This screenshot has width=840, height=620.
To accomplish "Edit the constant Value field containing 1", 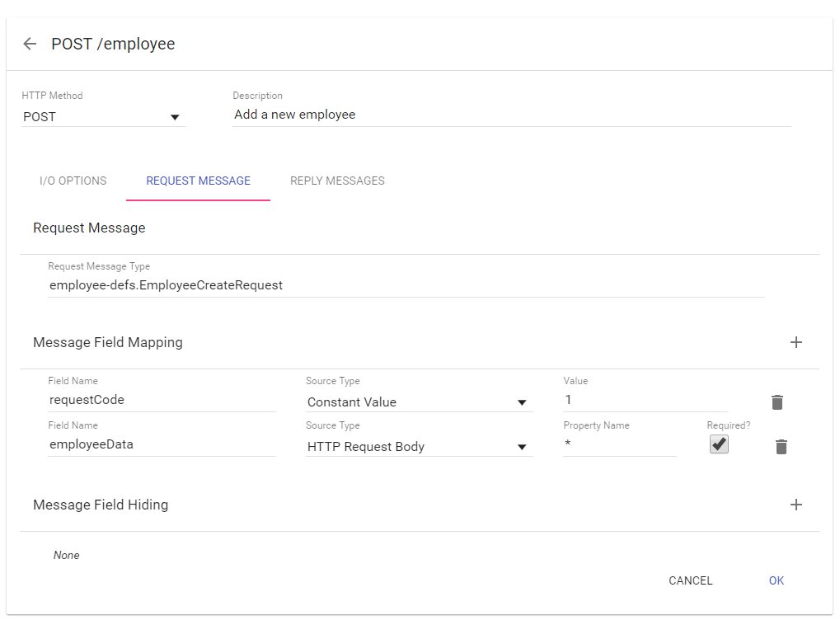I will [x=645, y=401].
